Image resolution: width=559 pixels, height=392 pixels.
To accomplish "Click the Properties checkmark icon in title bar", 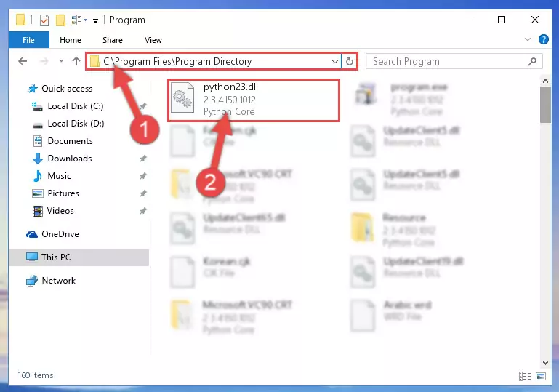I will tap(44, 20).
